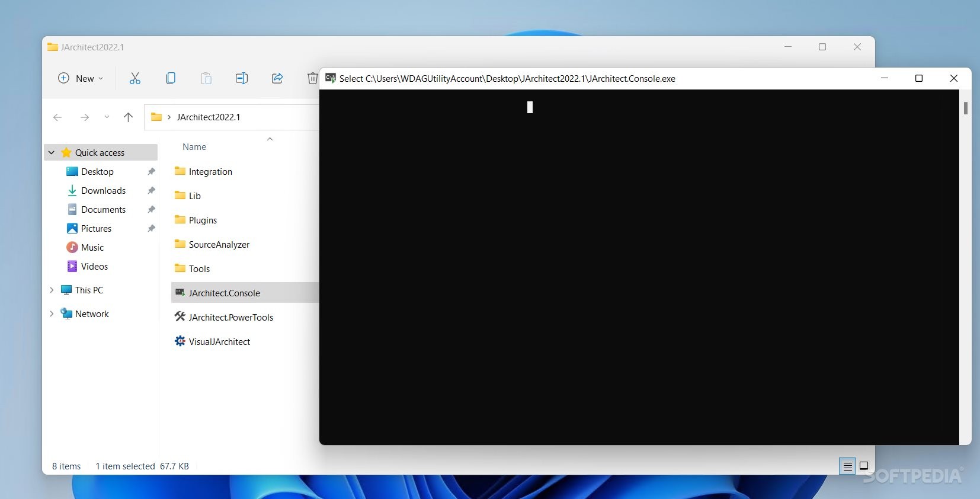Open Videos in the navigation pane

click(95, 266)
